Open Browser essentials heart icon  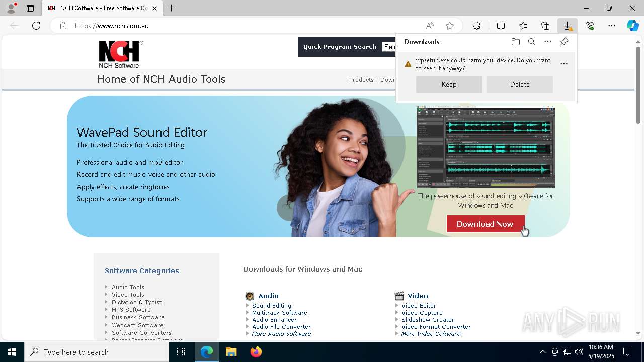pyautogui.click(x=590, y=26)
